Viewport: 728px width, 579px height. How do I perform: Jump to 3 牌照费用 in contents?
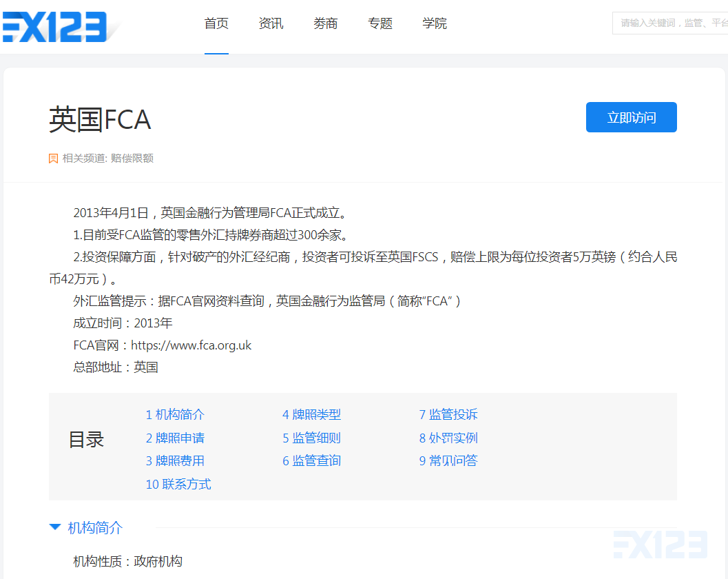[175, 461]
